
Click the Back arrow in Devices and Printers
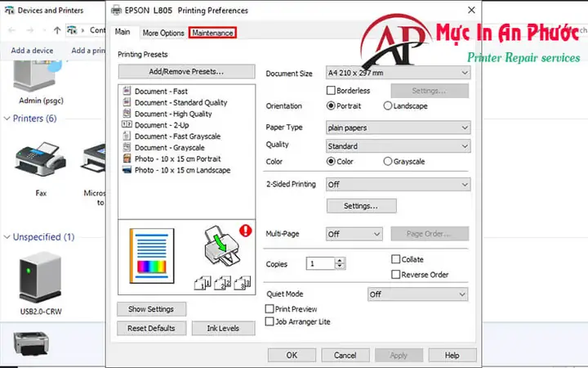pyautogui.click(x=11, y=30)
